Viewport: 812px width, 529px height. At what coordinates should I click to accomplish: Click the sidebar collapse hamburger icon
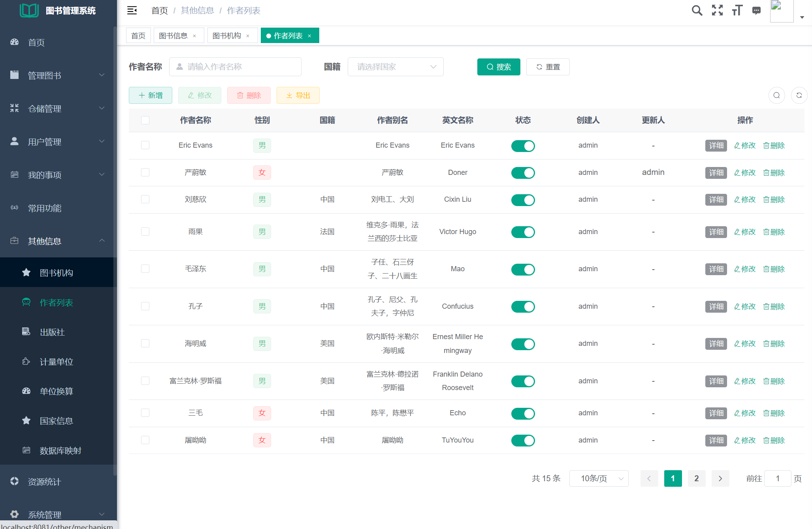point(132,11)
